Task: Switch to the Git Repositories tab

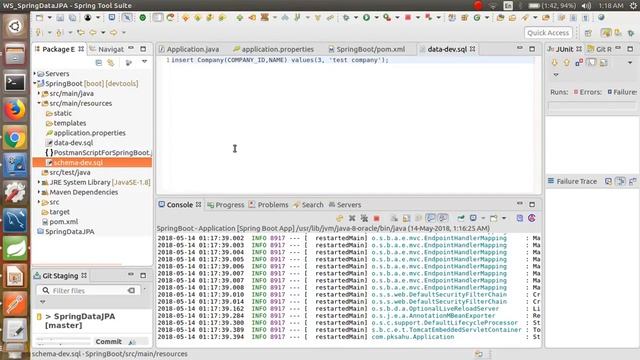Action: 599,49
